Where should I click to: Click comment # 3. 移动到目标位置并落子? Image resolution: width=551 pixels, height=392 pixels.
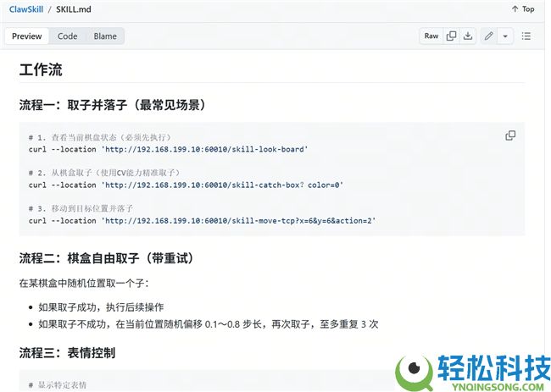(81, 208)
